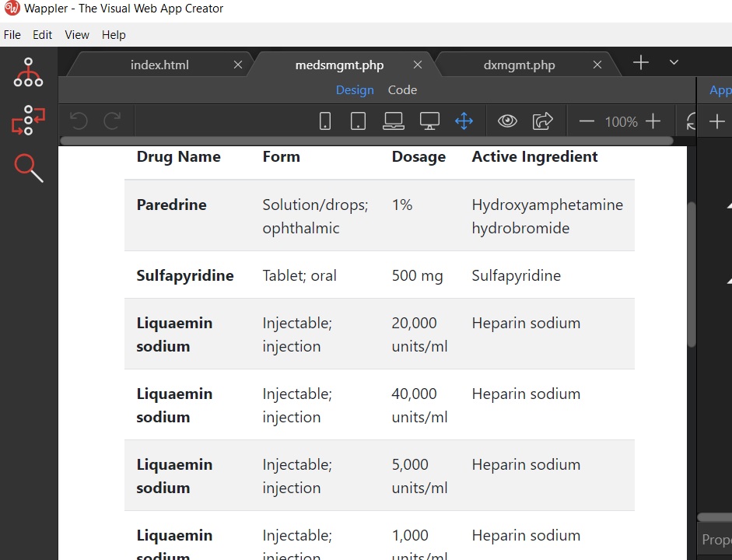The width and height of the screenshot is (732, 560).
Task: Click the undo arrow icon
Action: pyautogui.click(x=79, y=121)
